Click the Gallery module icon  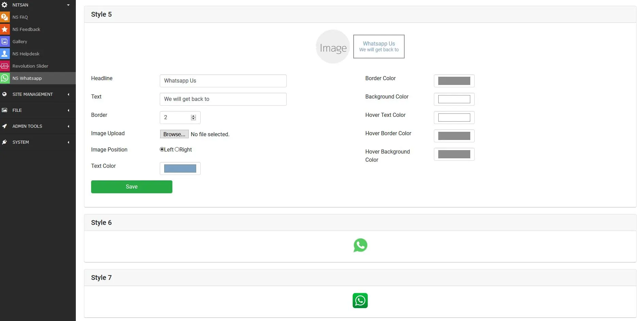(x=5, y=41)
